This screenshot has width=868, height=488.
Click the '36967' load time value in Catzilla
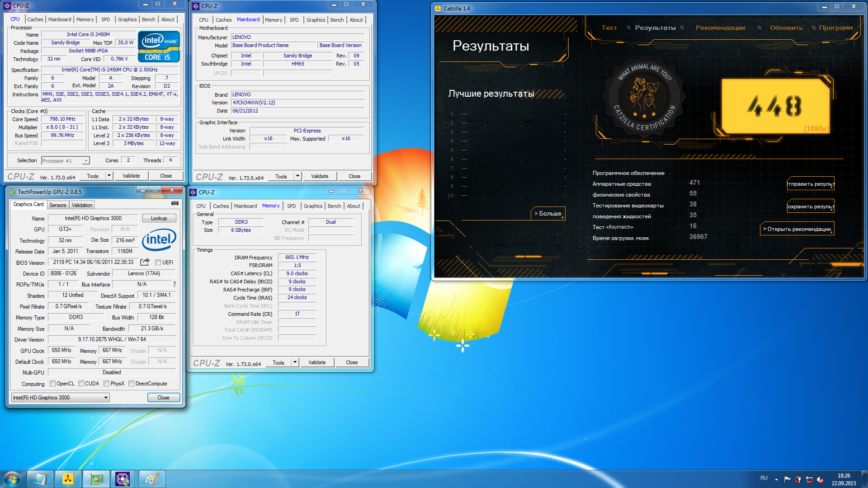698,237
